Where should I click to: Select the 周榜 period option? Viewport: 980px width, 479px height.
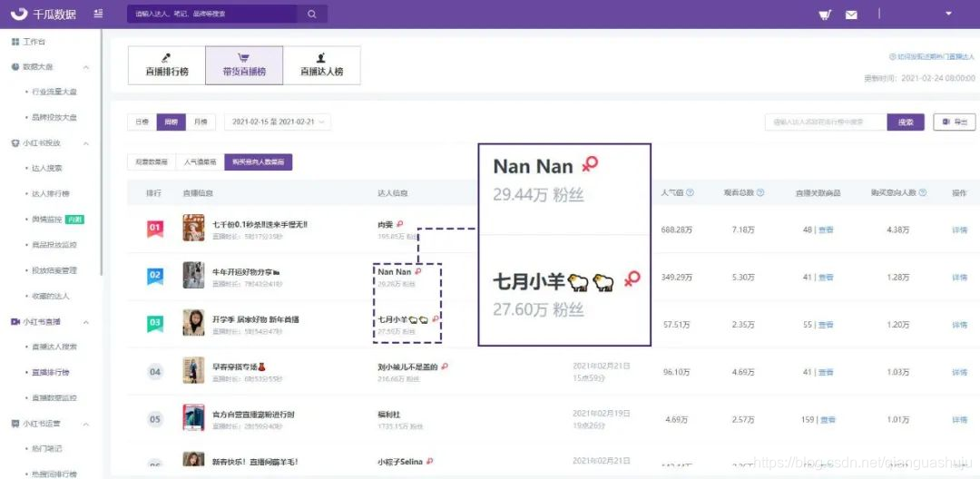tap(171, 122)
